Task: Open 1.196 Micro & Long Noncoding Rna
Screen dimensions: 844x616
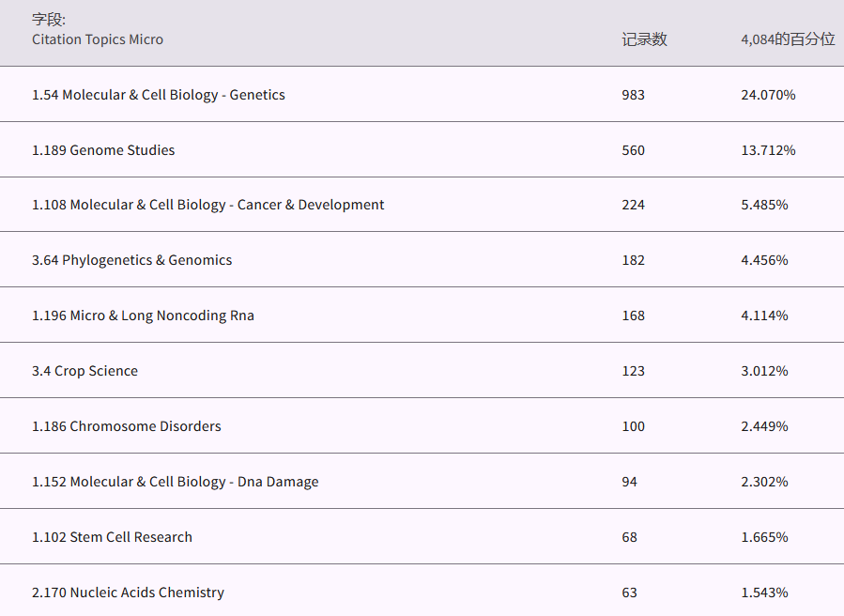Action: tap(143, 316)
